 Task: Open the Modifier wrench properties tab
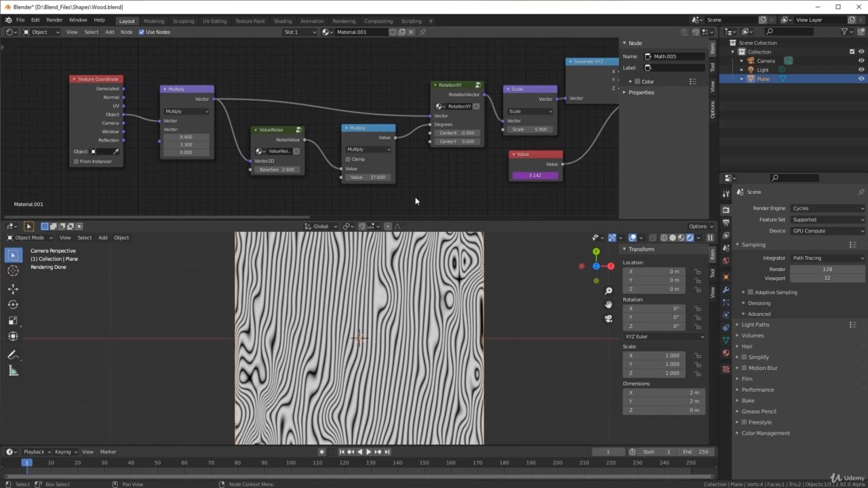click(x=726, y=289)
